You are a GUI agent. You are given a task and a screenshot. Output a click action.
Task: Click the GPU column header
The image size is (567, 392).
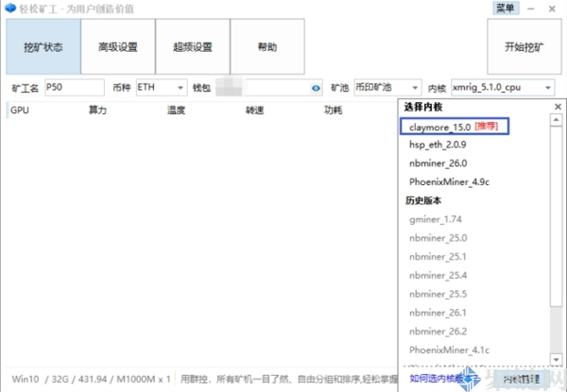click(20, 111)
